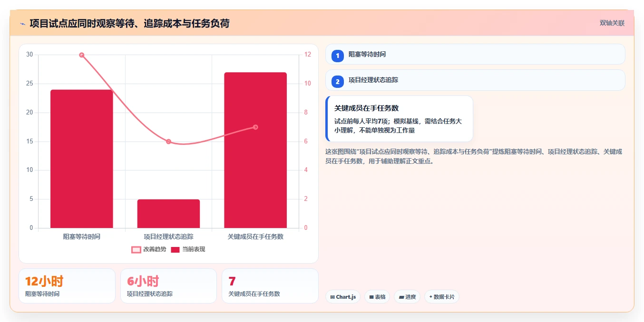The image size is (644, 322).
Task: Expand item 2 项目经理状态追踪
Action: point(475,80)
